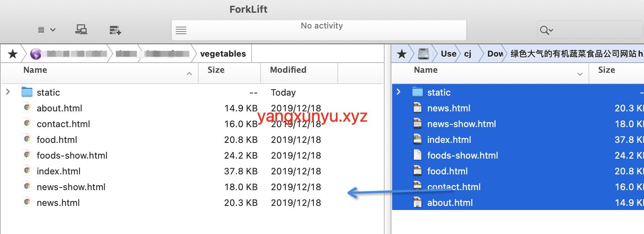Open favorites star in right pane

point(402,54)
